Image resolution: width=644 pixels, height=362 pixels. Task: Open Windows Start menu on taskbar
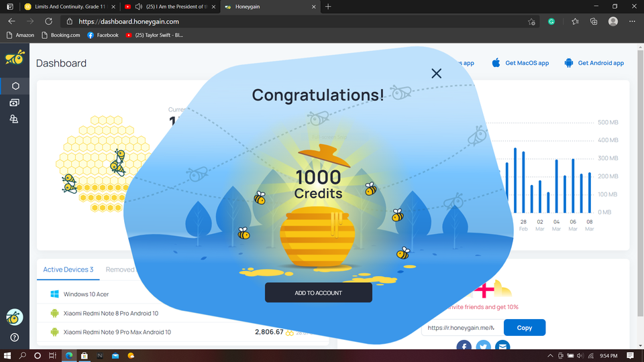tap(7, 355)
